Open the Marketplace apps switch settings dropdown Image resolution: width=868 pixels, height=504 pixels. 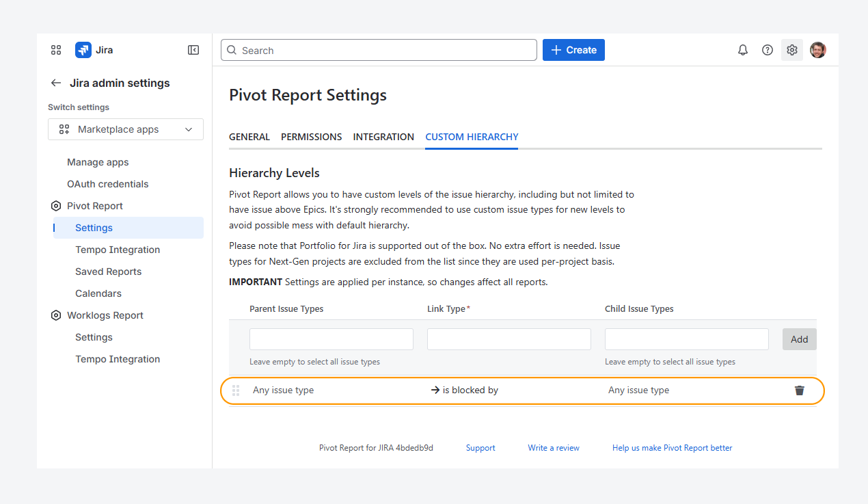coord(126,129)
